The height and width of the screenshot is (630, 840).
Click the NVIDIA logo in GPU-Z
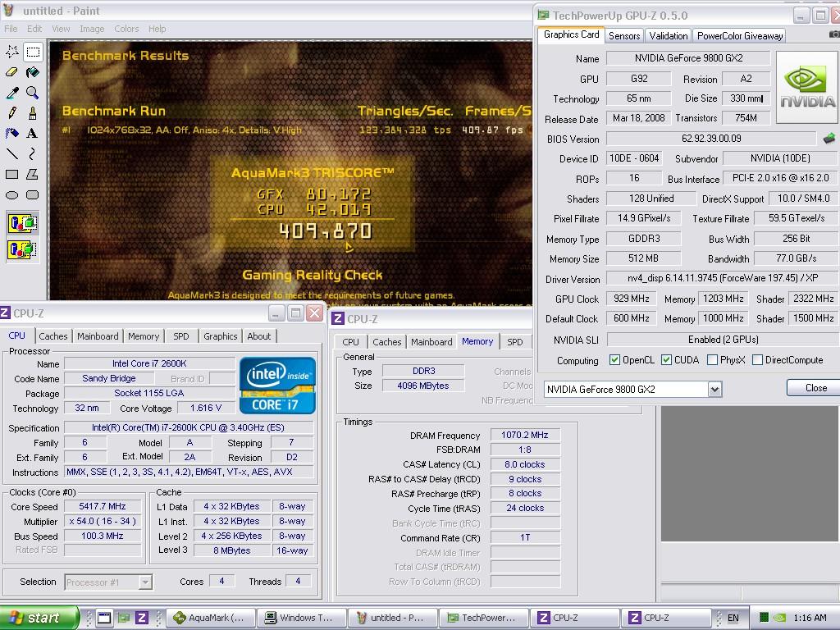pos(807,87)
